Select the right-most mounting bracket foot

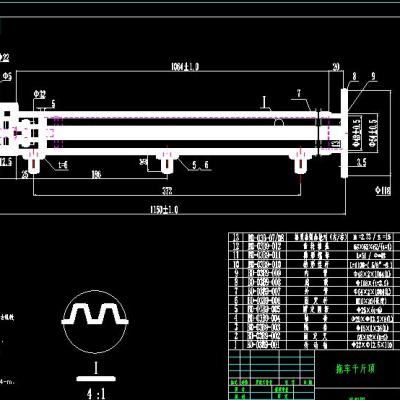click(x=301, y=163)
